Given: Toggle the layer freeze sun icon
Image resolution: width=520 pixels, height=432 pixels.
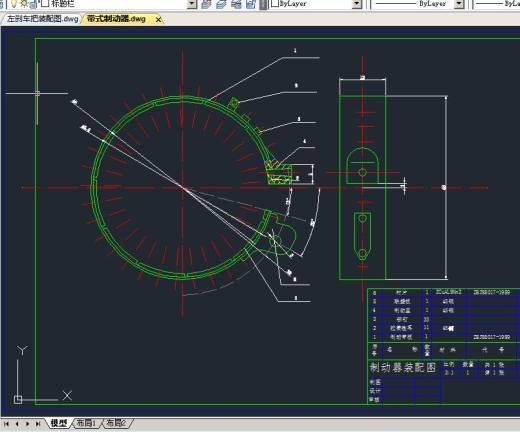Looking at the screenshot, I should (x=24, y=4).
